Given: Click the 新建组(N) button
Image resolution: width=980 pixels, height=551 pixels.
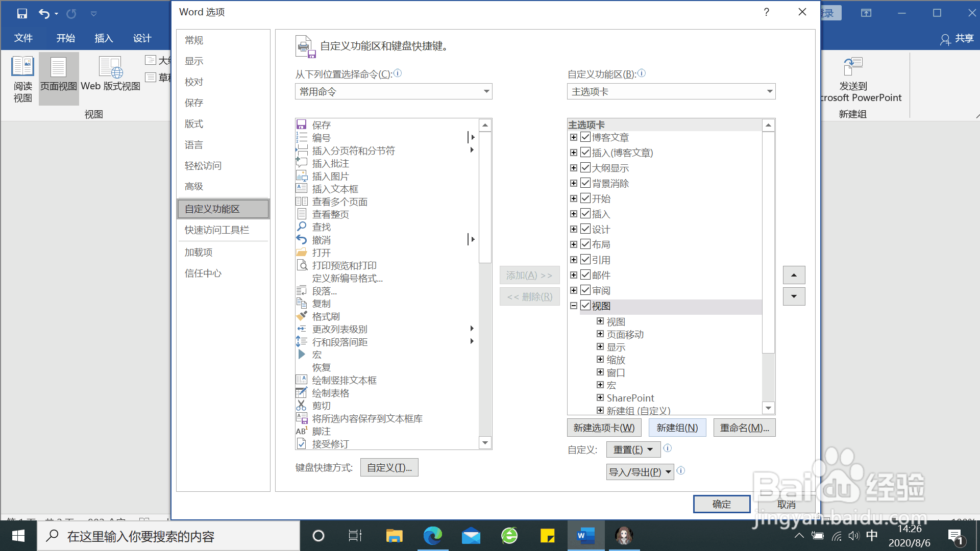Looking at the screenshot, I should [x=677, y=428].
